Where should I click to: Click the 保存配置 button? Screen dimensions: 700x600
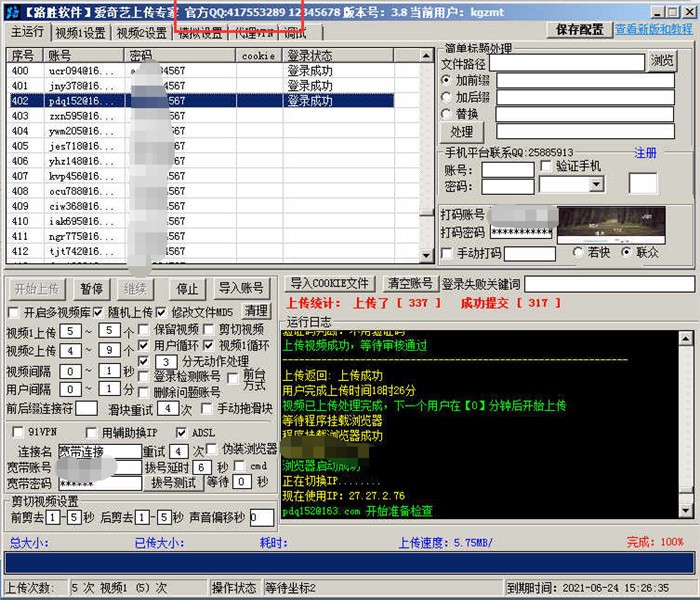[x=579, y=30]
